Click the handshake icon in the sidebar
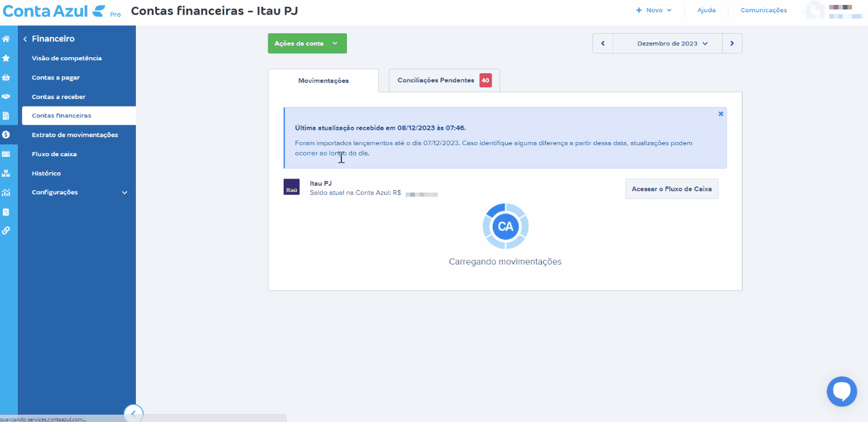Image resolution: width=868 pixels, height=422 pixels. pyautogui.click(x=6, y=97)
